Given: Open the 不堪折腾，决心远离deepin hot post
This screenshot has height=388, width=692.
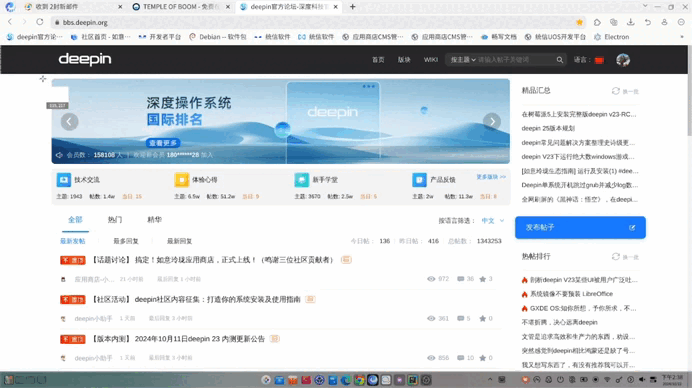Looking at the screenshot, I should tap(559, 322).
